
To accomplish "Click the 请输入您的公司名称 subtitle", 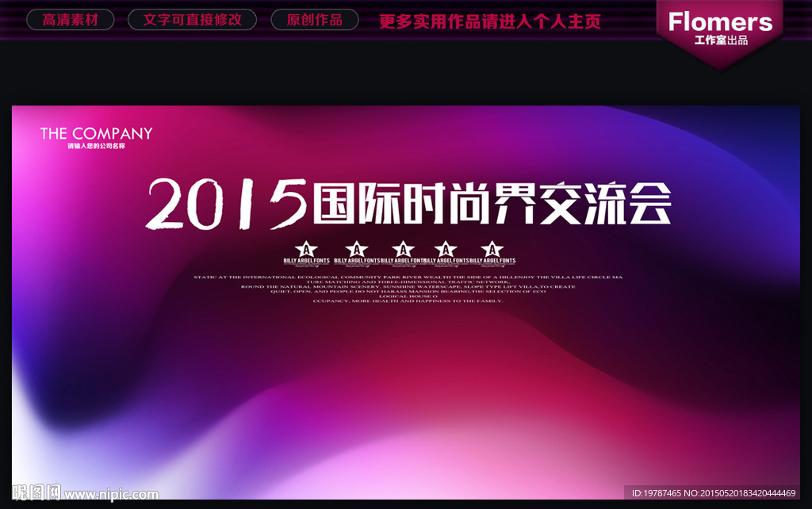I will point(96,147).
